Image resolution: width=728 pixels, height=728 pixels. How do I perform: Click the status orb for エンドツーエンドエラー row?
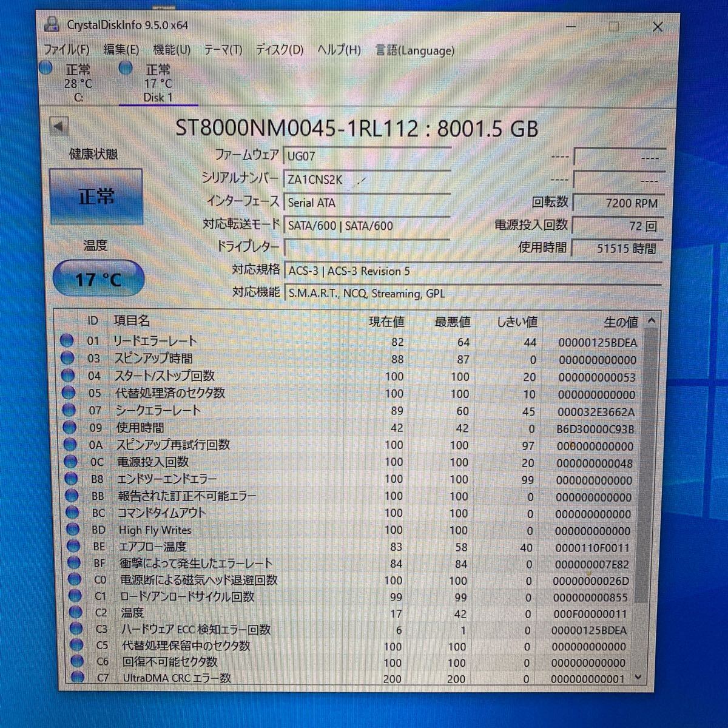(x=72, y=479)
